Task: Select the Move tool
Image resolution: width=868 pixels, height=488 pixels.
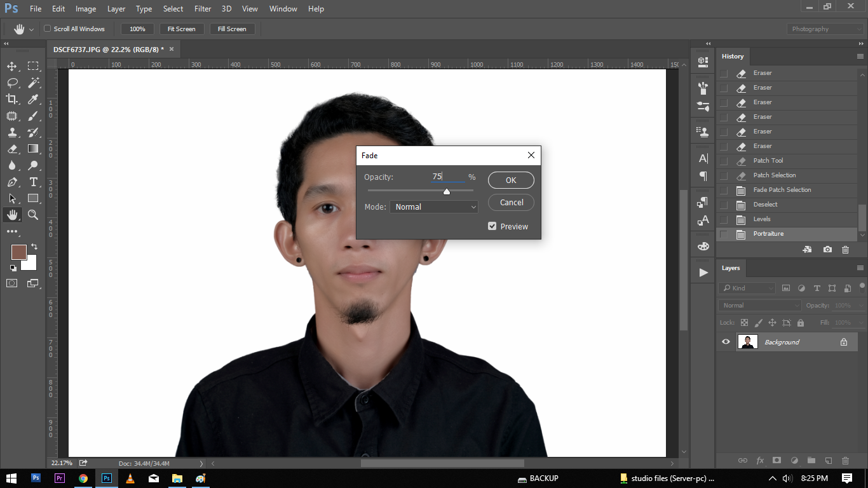Action: [12, 66]
